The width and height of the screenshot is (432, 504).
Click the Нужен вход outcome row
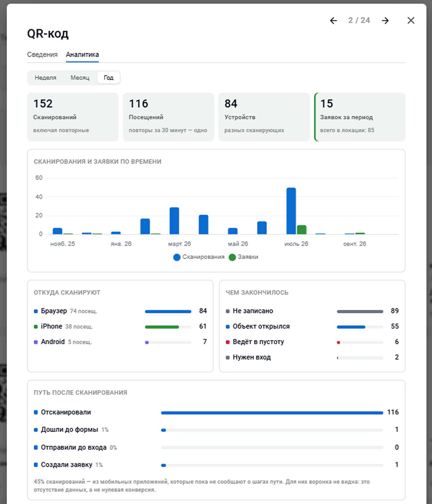click(x=312, y=357)
